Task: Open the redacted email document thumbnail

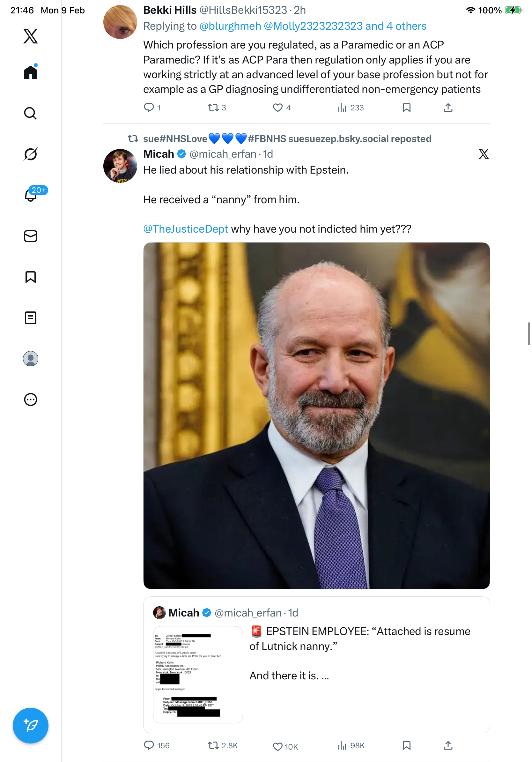Action: (198, 674)
